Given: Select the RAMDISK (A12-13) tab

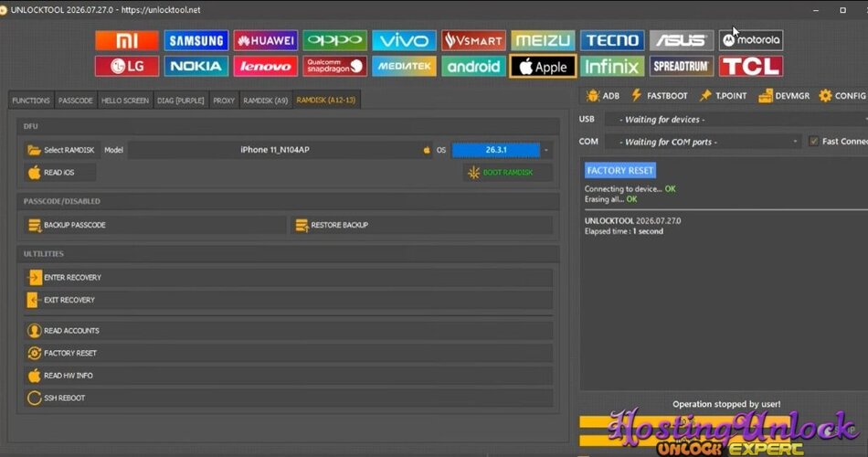Looking at the screenshot, I should tap(326, 100).
